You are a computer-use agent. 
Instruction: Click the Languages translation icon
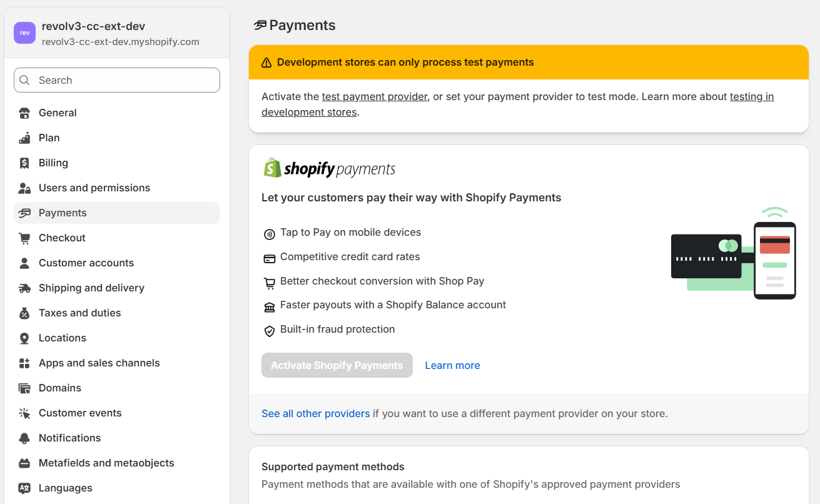(24, 488)
